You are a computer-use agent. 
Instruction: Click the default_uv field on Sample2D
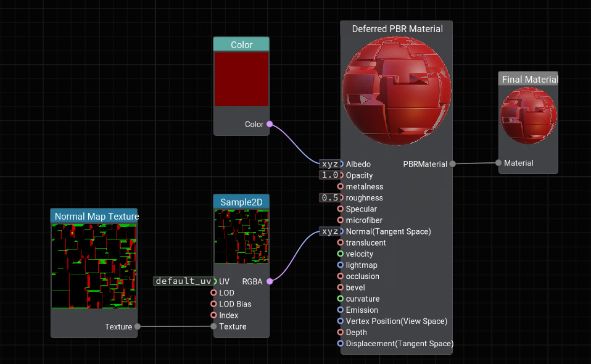point(183,281)
